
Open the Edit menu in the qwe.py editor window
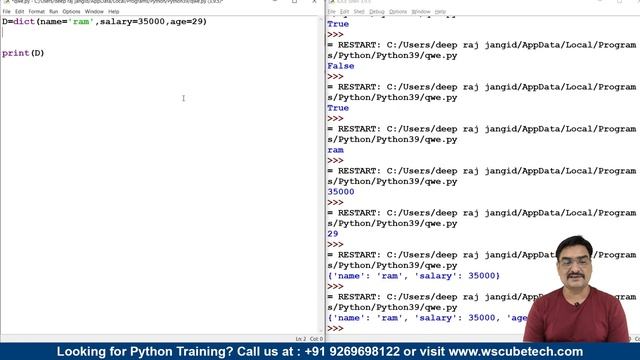20,11
